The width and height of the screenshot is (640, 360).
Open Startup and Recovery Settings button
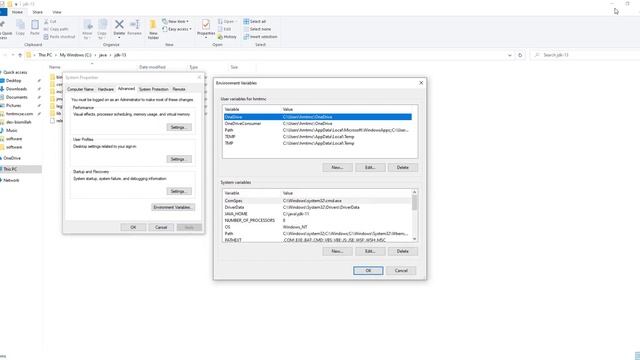(179, 191)
